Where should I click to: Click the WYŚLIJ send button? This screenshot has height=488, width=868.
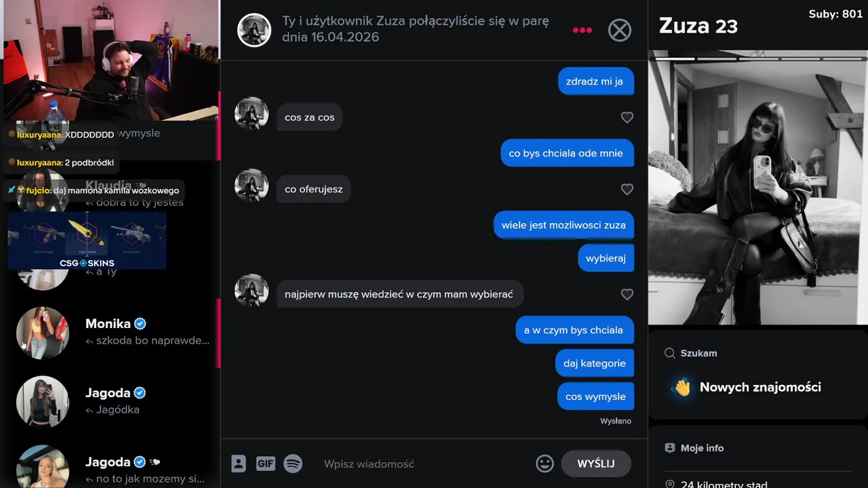(596, 464)
